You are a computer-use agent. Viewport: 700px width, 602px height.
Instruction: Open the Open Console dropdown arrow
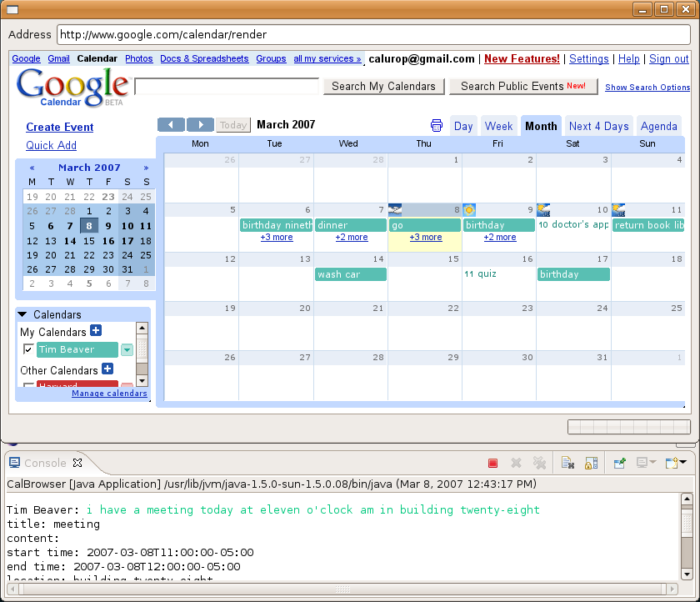(682, 463)
